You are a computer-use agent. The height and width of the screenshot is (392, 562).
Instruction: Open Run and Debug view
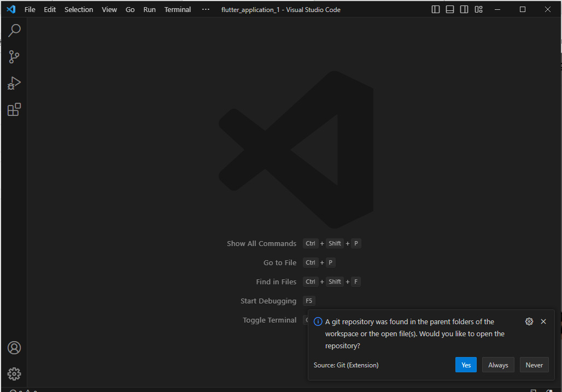click(x=14, y=83)
